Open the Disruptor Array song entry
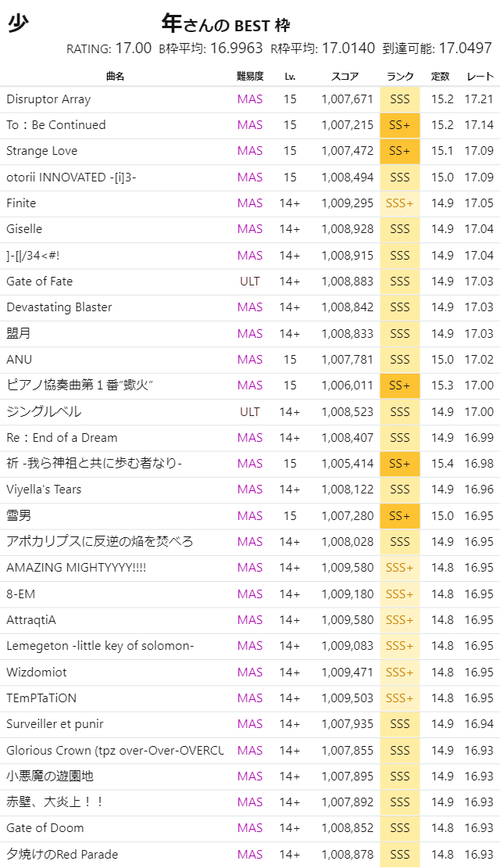This screenshot has width=500, height=868. (48, 99)
